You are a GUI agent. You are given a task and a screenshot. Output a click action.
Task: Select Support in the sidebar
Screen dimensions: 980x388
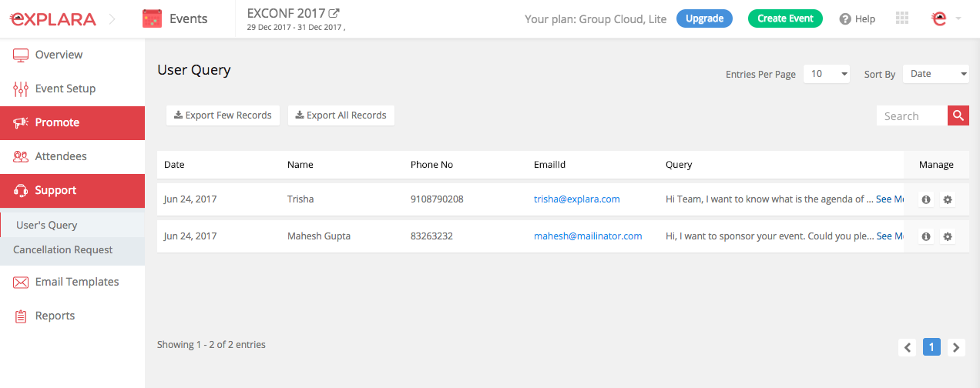click(x=72, y=190)
